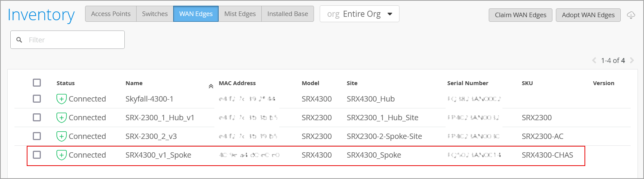Screen dimensions: 644x179
Task: Check the box for Skyfall-4300-1 row
Action: pyautogui.click(x=37, y=99)
